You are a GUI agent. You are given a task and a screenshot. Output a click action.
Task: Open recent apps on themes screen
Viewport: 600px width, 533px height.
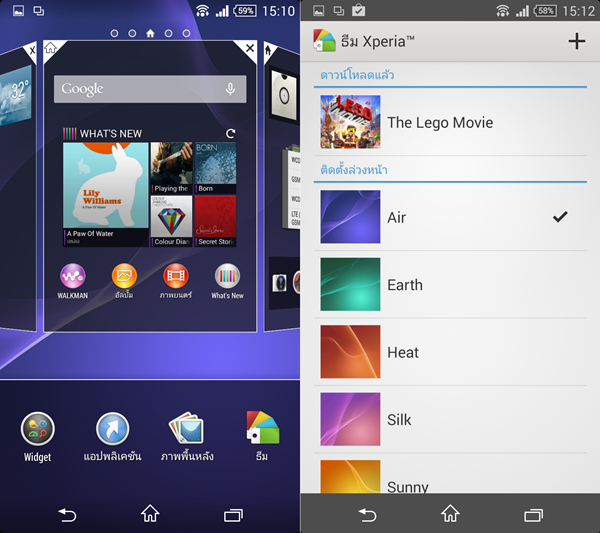(533, 515)
